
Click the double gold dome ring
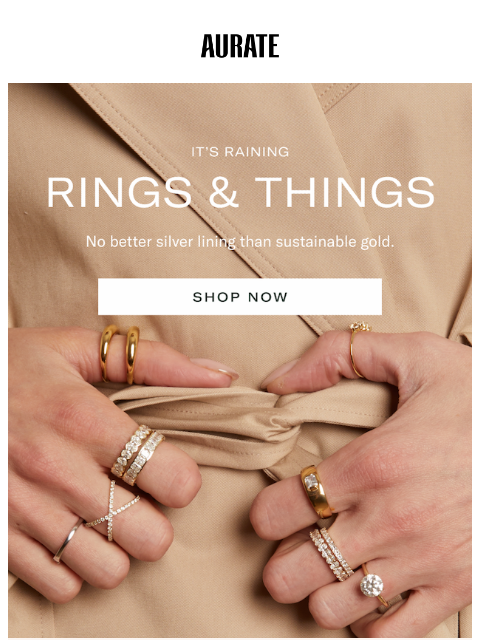[120, 354]
